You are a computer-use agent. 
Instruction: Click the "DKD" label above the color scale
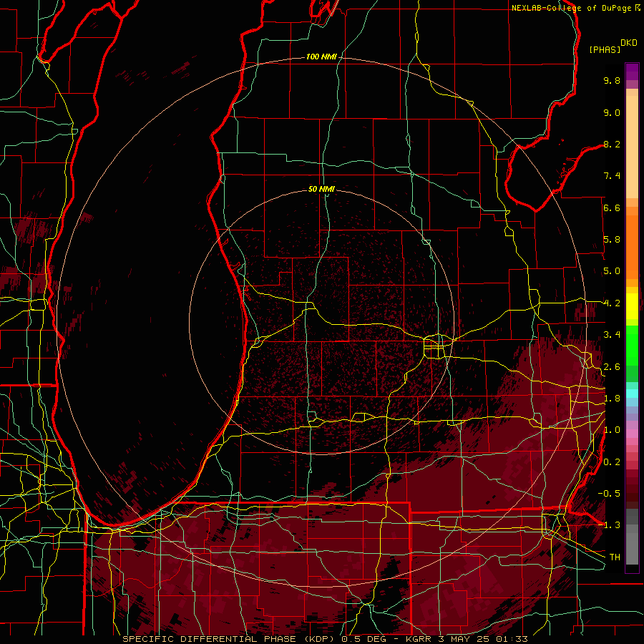[x=628, y=43]
